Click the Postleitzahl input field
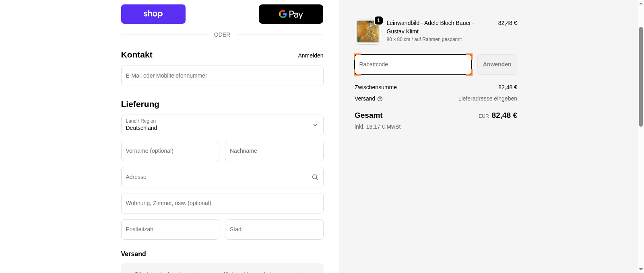Screen dimensions: 644x273 coord(170,229)
